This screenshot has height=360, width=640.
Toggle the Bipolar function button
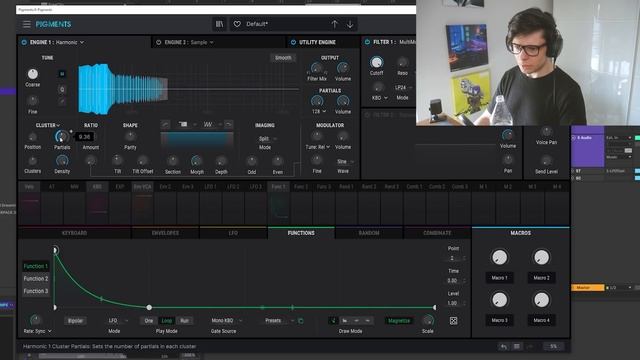point(75,321)
